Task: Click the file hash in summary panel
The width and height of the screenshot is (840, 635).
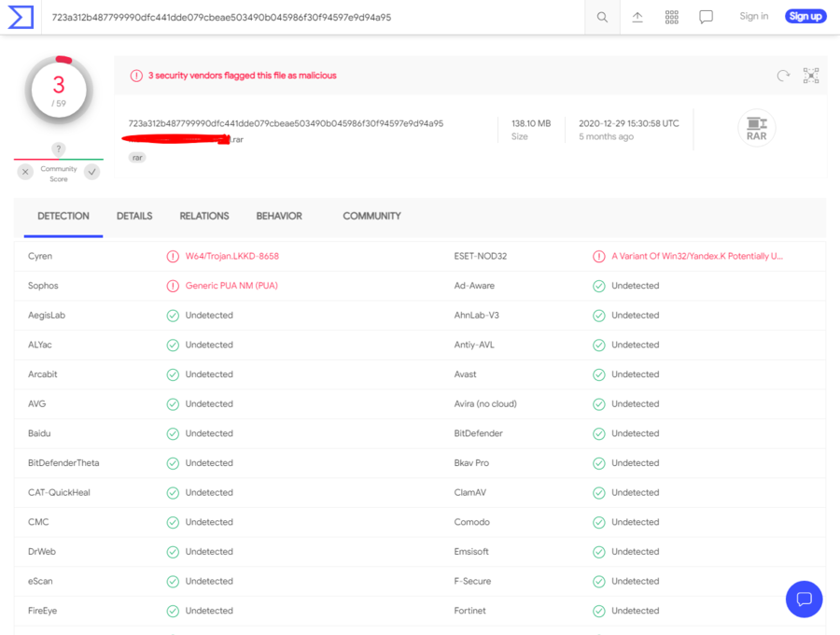Action: pyautogui.click(x=286, y=123)
